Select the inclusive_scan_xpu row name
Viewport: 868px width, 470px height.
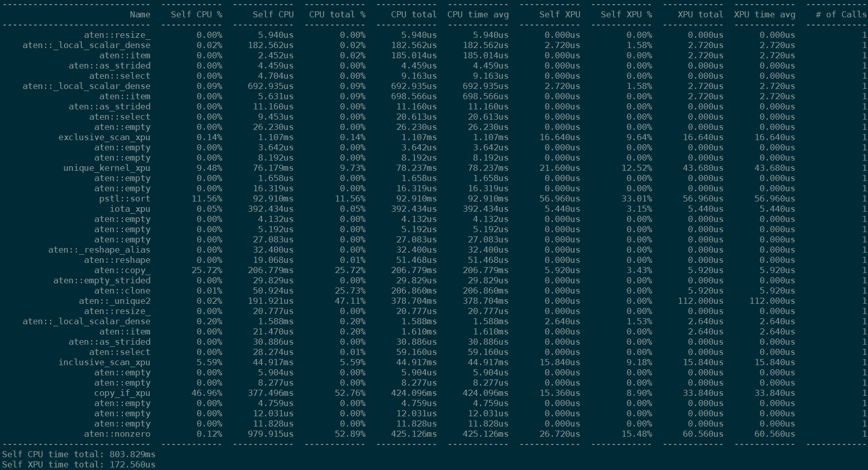(104, 362)
